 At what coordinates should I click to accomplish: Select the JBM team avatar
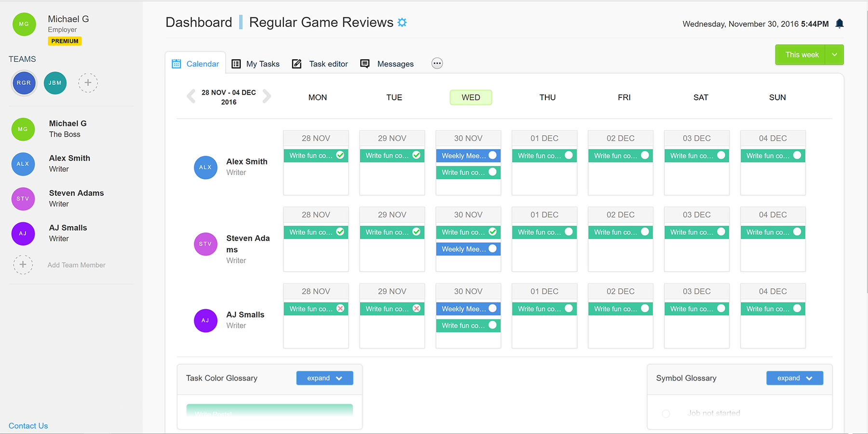55,83
